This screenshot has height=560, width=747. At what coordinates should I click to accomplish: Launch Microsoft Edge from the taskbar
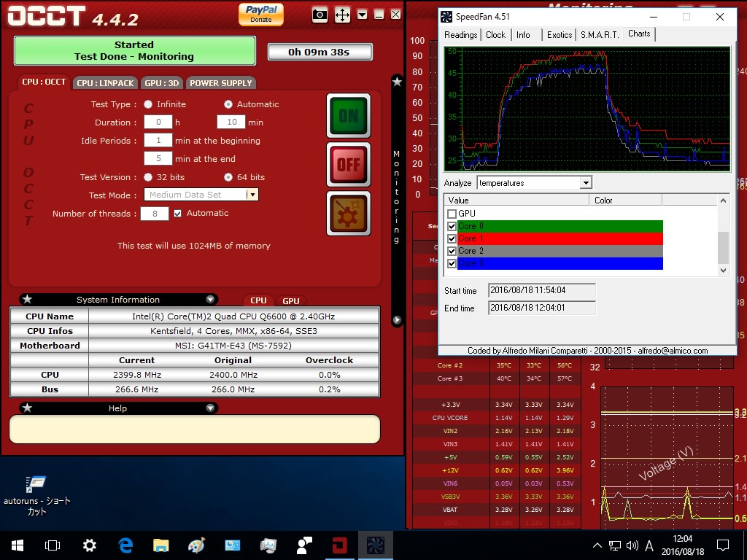point(125,545)
